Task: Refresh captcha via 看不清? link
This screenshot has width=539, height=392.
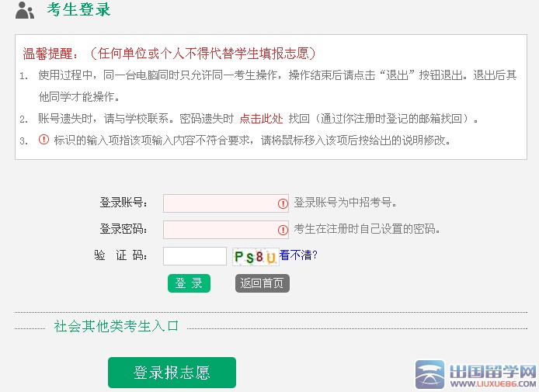Action: [299, 255]
